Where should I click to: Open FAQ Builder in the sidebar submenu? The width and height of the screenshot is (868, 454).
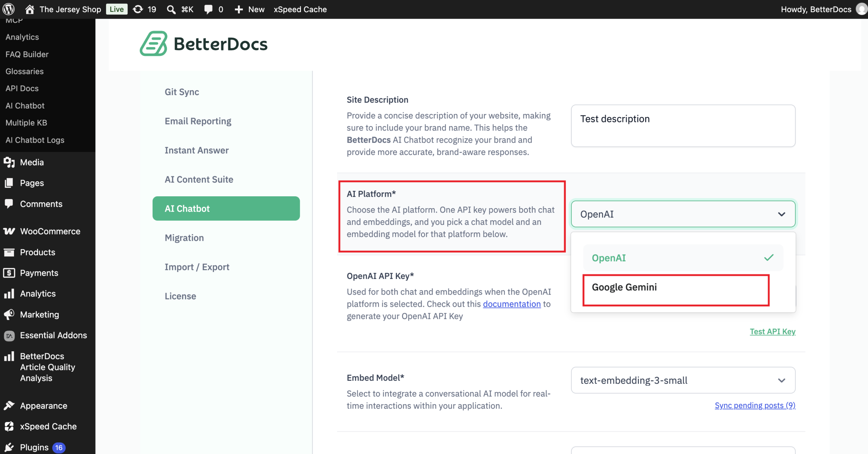click(27, 54)
